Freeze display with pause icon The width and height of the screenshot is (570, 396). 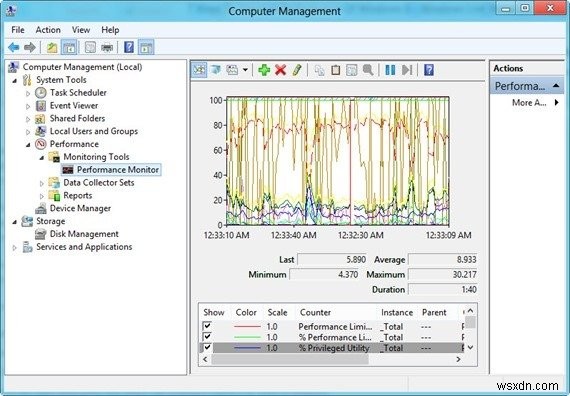coord(390,70)
